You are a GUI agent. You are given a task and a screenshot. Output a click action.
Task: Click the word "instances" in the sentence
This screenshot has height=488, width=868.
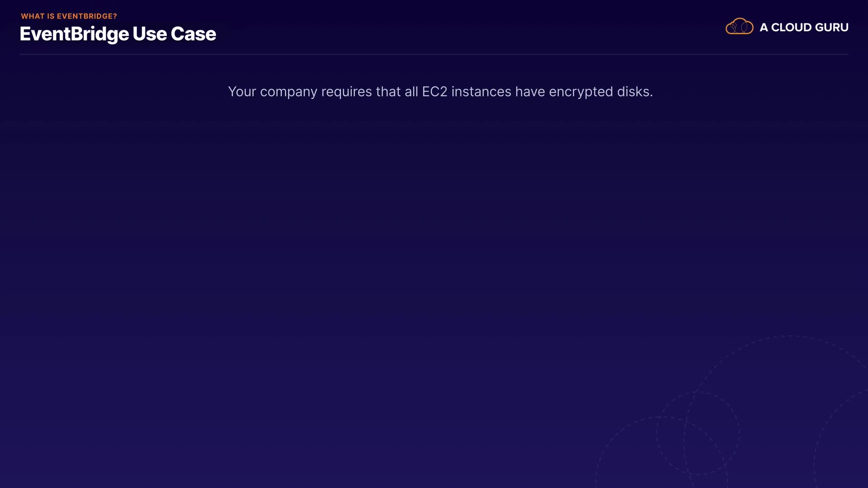coord(481,92)
